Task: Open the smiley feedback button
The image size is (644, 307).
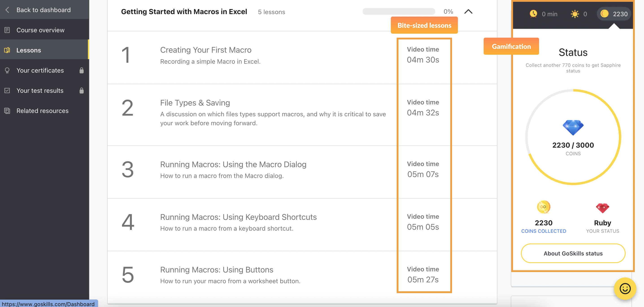Action: point(625,289)
